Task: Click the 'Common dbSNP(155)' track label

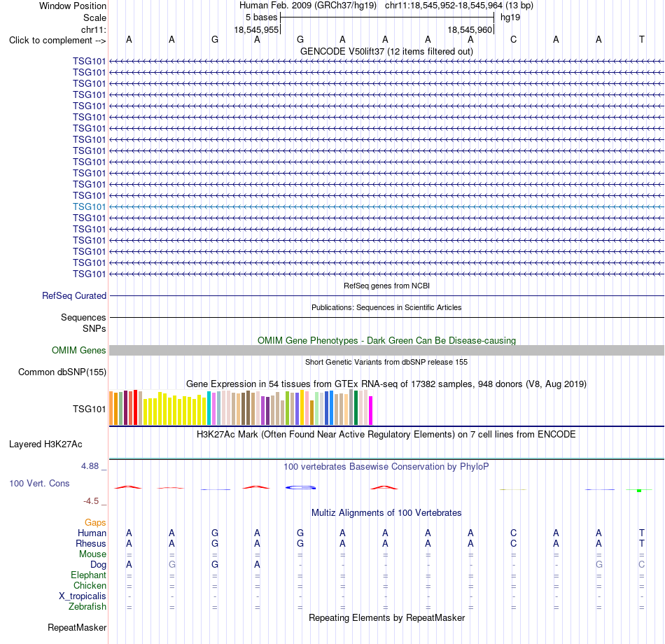Action: [x=62, y=372]
